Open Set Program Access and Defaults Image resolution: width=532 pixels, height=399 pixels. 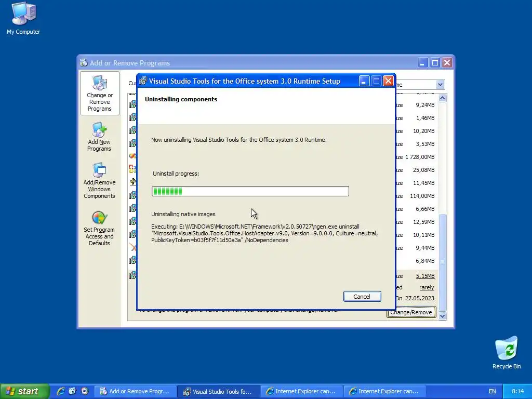point(99,229)
